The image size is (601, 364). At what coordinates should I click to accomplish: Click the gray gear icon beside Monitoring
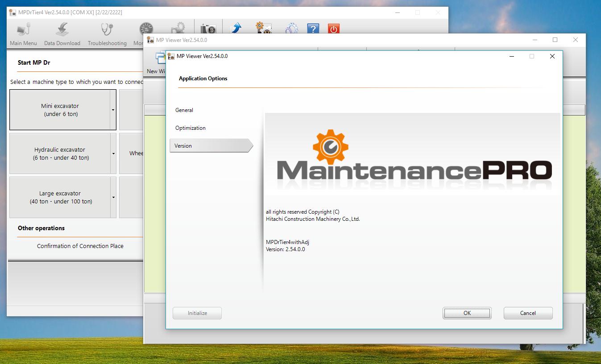(178, 28)
